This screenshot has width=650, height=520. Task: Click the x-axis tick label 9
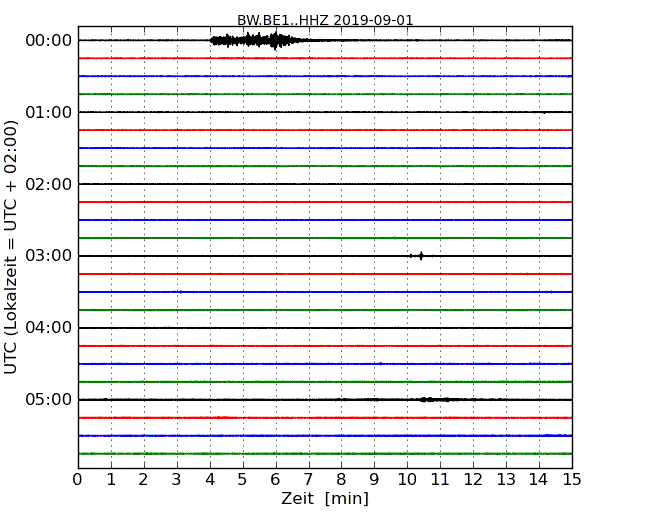coord(374,479)
